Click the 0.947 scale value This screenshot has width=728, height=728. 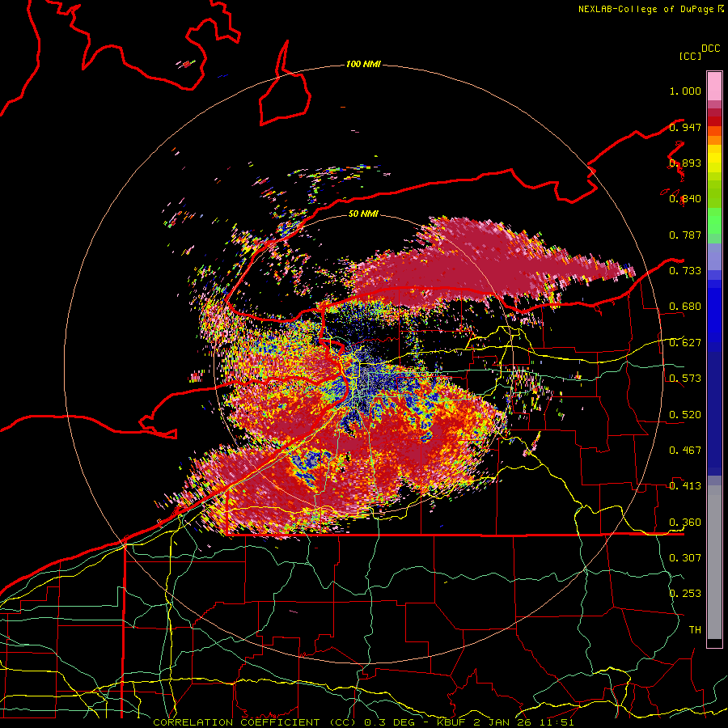tap(685, 127)
